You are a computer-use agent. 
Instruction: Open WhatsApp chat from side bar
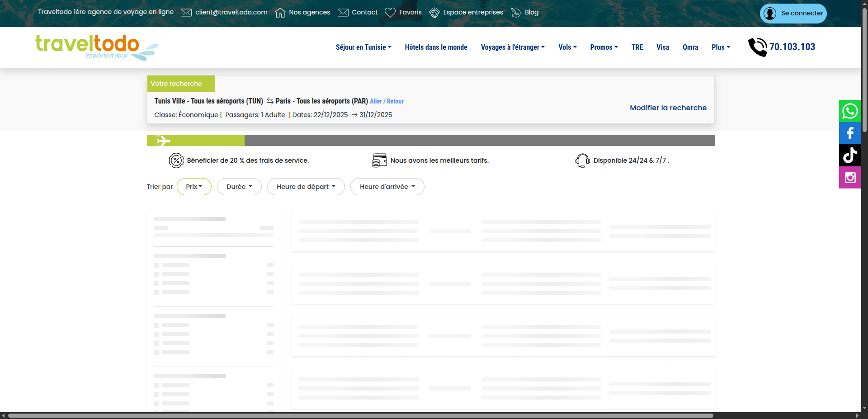(x=850, y=111)
